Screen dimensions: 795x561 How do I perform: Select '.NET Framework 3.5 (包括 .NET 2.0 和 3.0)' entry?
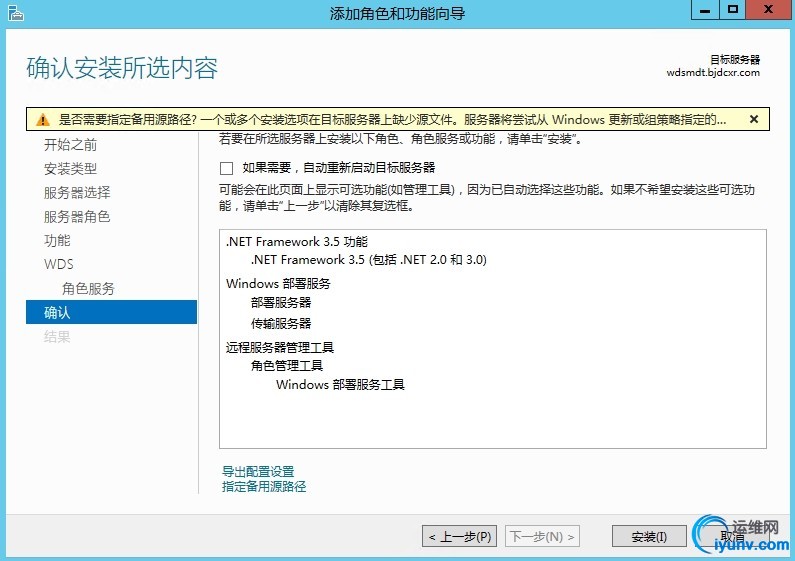(369, 260)
